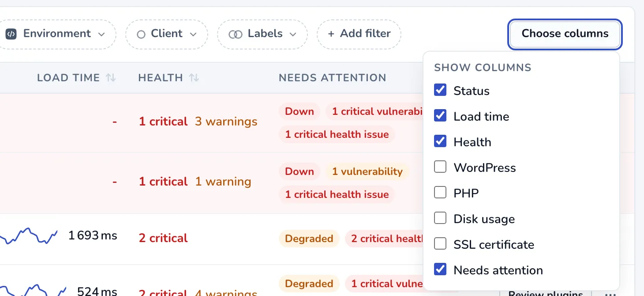Click the '1 vulnerability' badge

367,171
